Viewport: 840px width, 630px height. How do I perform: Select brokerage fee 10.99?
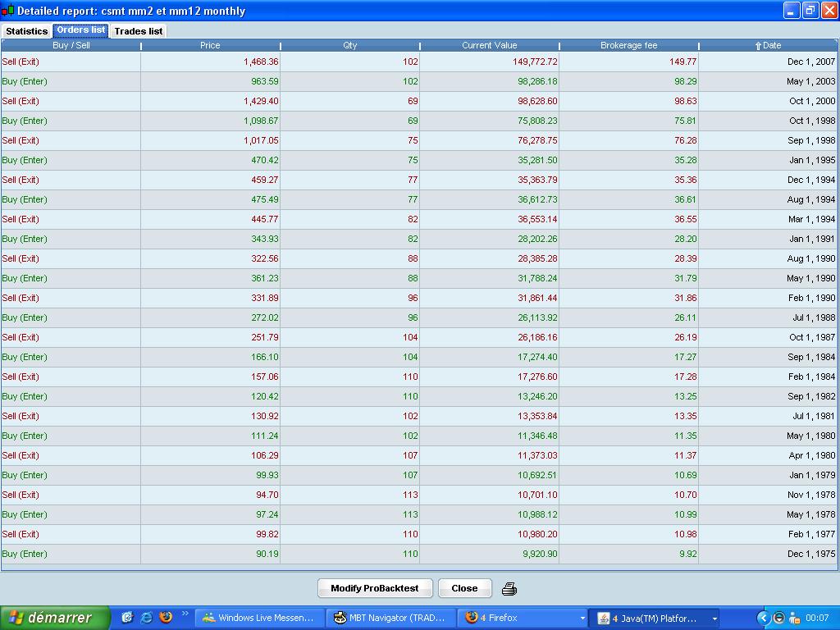tap(628, 514)
